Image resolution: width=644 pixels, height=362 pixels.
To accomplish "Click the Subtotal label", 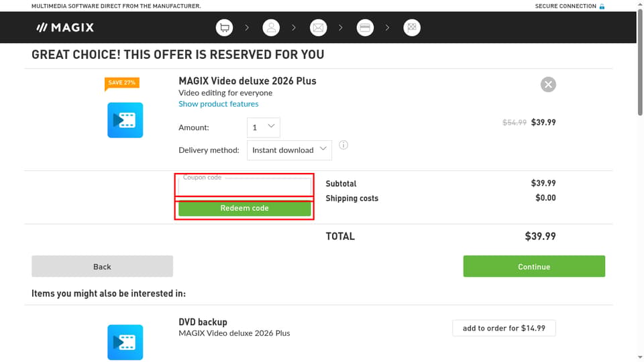I will click(x=341, y=184).
